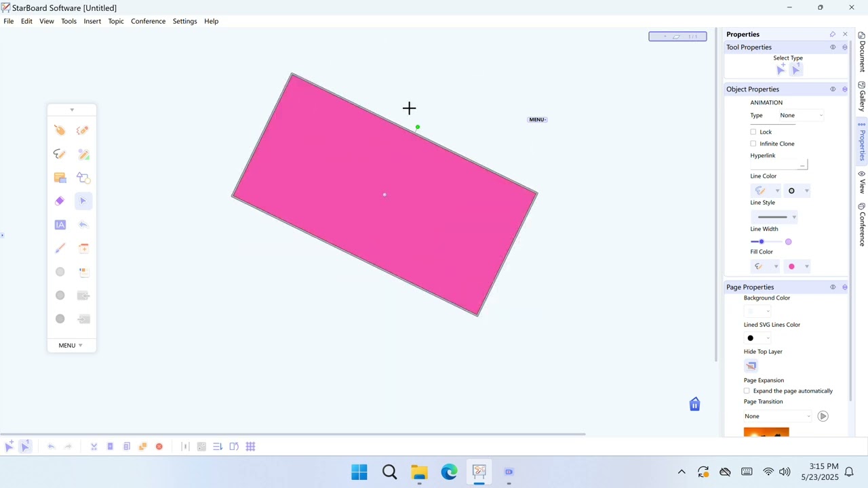Viewport: 868px width, 488px height.
Task: Open the Page Transition None dropdown
Action: 777,416
